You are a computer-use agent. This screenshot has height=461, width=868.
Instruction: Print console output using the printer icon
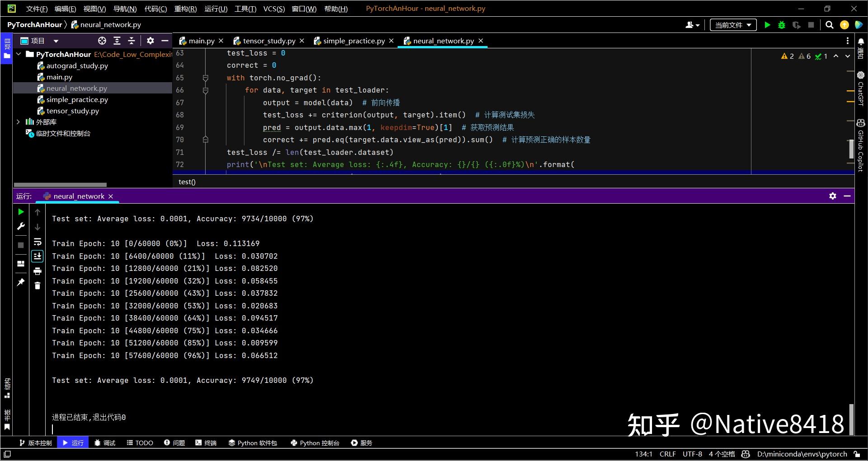pos(38,270)
